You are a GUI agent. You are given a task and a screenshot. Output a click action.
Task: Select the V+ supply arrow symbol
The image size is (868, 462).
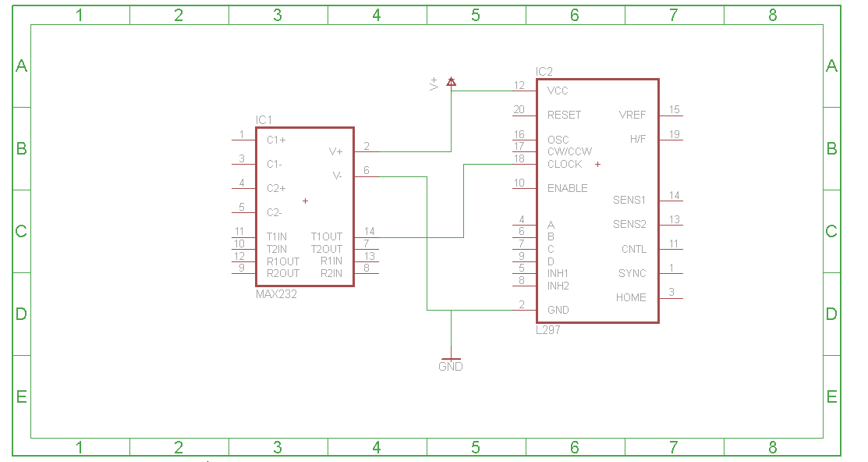pyautogui.click(x=452, y=82)
